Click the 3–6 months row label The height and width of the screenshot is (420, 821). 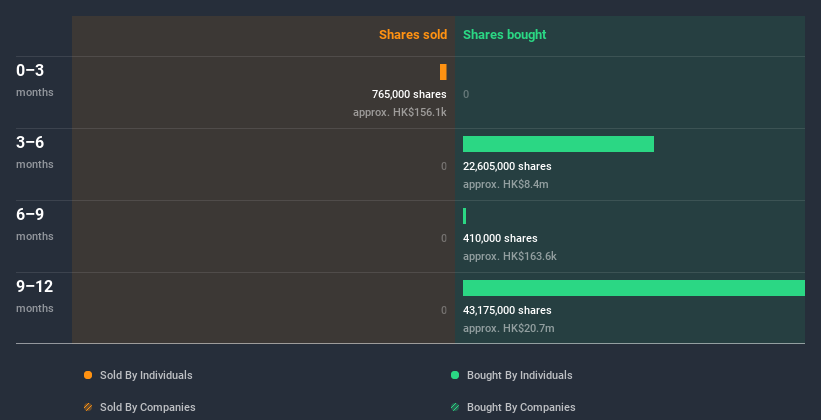click(35, 152)
